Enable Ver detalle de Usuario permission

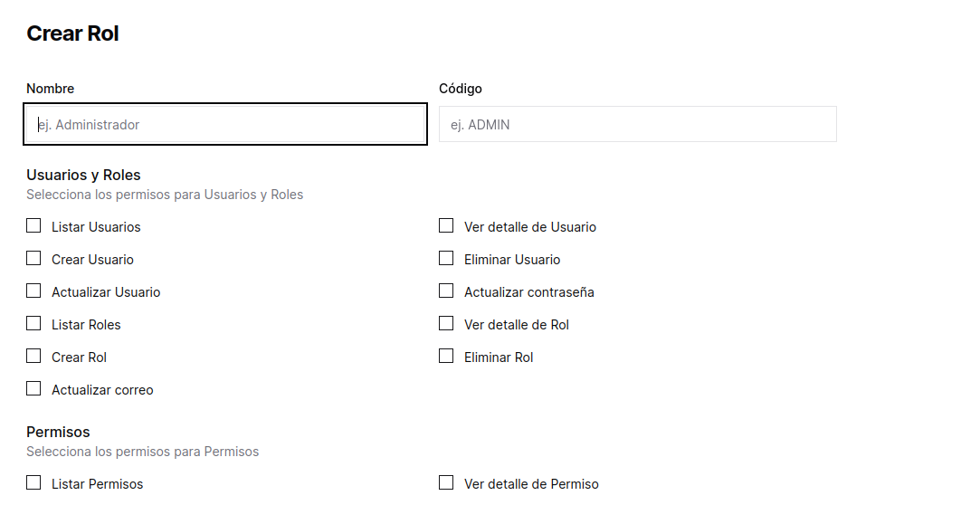[x=446, y=226]
